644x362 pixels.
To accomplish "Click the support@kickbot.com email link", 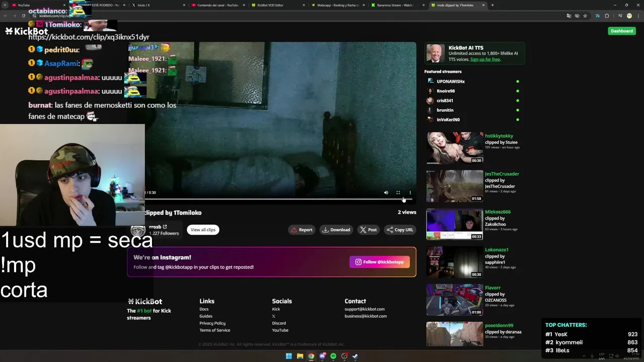I will [364, 309].
